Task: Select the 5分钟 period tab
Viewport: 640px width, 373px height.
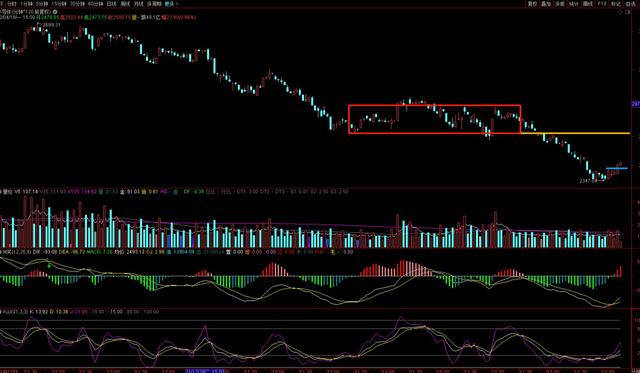Action: [x=42, y=4]
